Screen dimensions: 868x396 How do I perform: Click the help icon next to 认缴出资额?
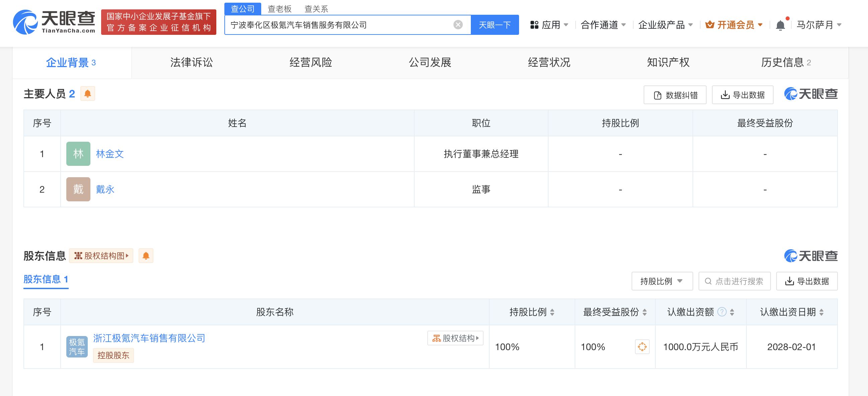pyautogui.click(x=721, y=312)
